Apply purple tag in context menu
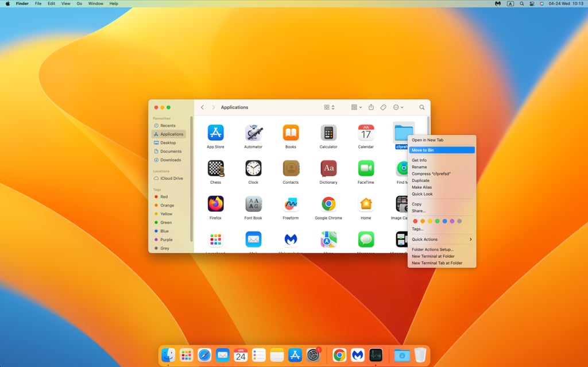This screenshot has height=367, width=588. (452, 221)
